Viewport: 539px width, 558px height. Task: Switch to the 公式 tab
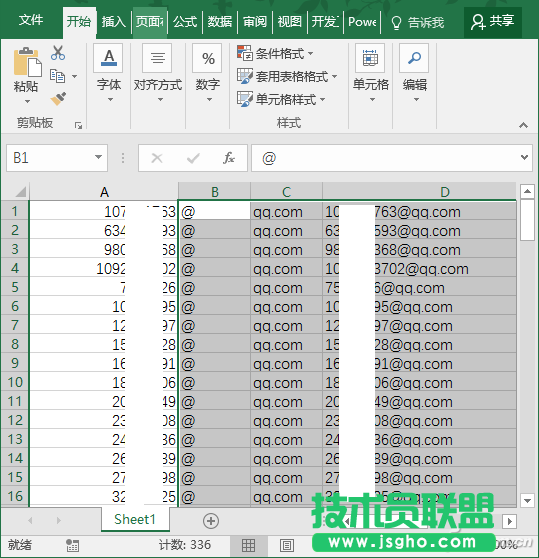[185, 22]
